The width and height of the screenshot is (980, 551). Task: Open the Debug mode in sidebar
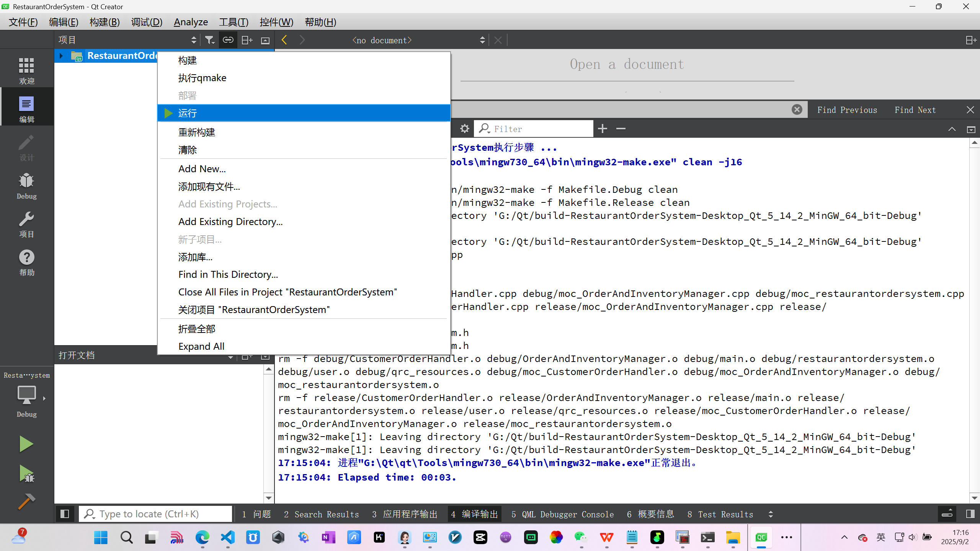(x=26, y=186)
